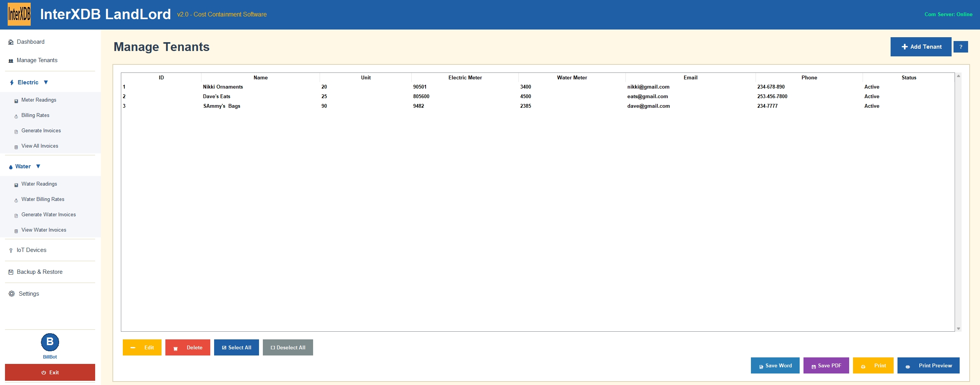
Task: Open the IoT Devices page
Action: [x=31, y=250]
